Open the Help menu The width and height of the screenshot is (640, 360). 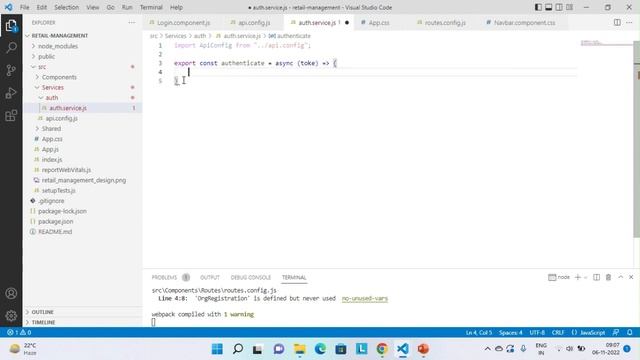(176, 7)
